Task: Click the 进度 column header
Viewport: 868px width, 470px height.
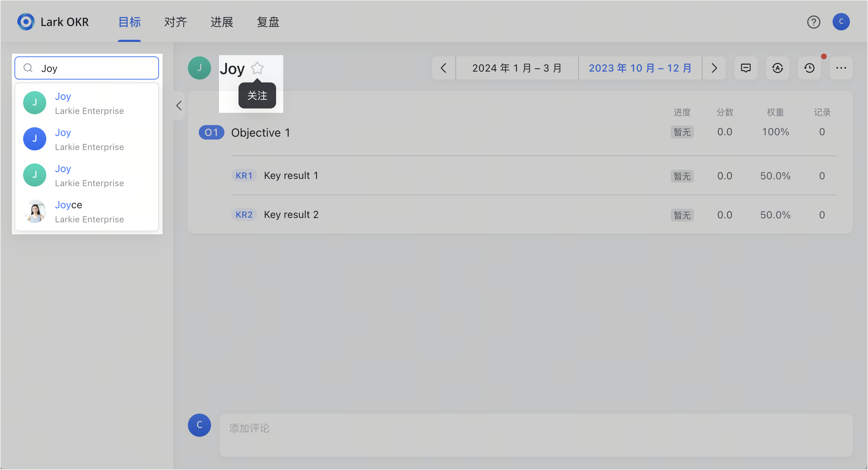Action: pyautogui.click(x=682, y=112)
